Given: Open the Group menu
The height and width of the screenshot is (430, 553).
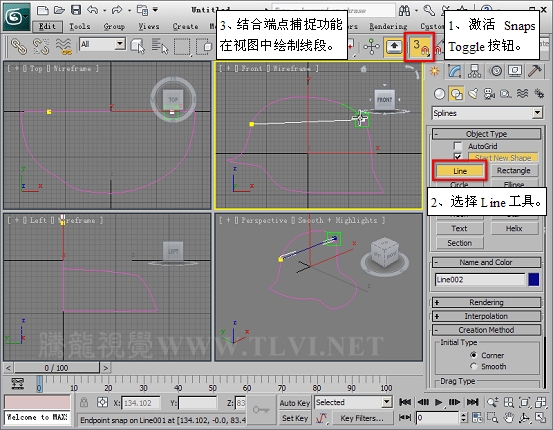Looking at the screenshot, I should click(114, 26).
